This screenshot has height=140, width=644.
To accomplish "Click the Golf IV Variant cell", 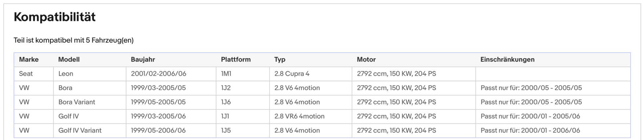I will click(x=80, y=130).
